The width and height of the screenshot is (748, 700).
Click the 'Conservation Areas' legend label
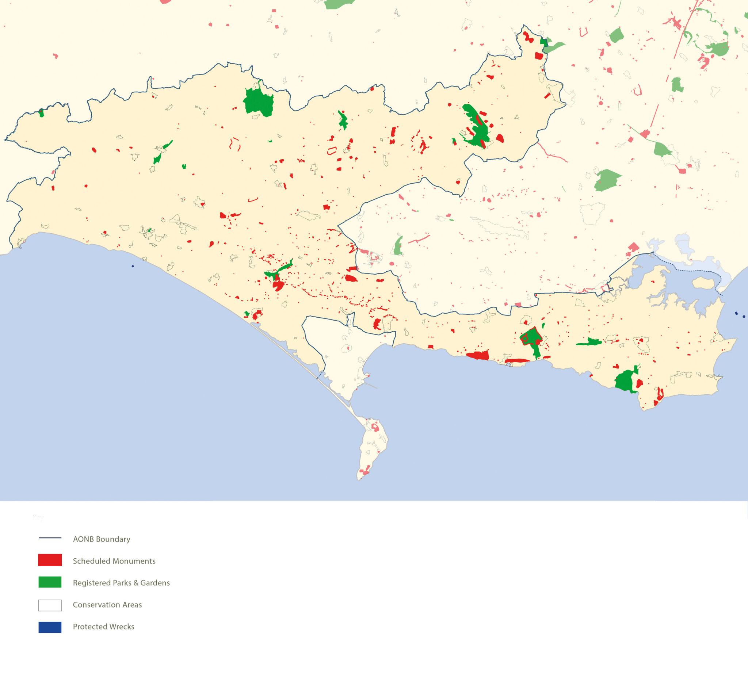(x=107, y=604)
